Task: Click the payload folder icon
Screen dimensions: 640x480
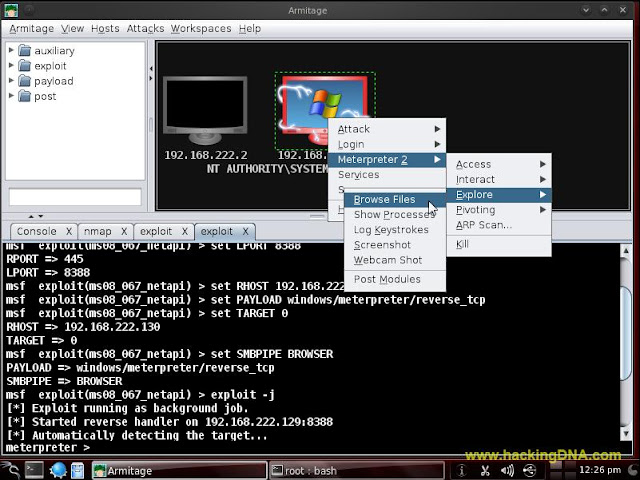Action: [25, 81]
